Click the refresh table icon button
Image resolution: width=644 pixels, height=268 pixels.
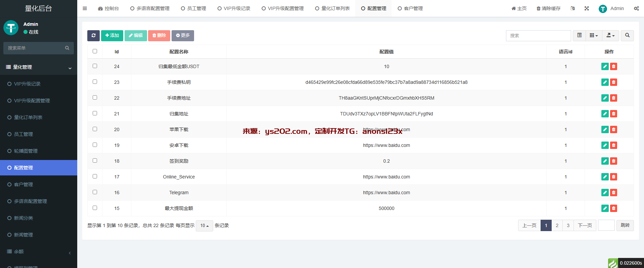click(x=93, y=36)
